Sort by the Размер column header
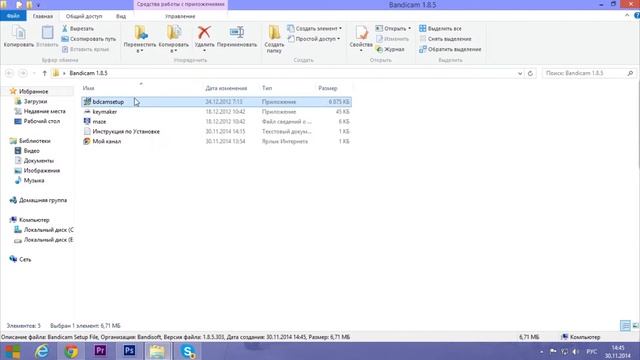640x360 pixels. [x=328, y=88]
